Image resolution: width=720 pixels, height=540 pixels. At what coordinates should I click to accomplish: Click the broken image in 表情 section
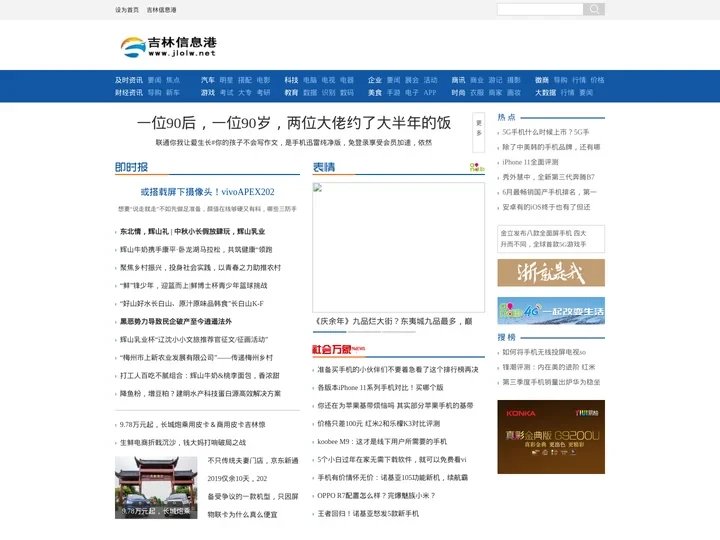pos(398,248)
